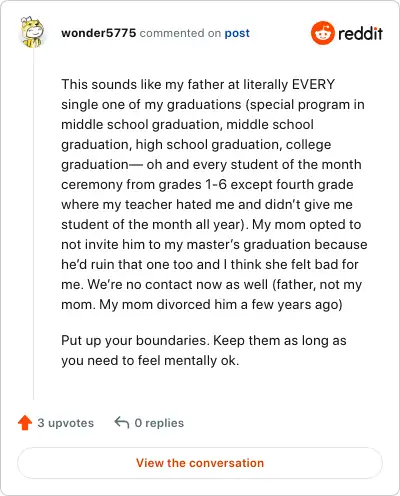This screenshot has width=400, height=496.
Task: Click the line starting "mom. My mom divorced"
Action: (x=202, y=305)
